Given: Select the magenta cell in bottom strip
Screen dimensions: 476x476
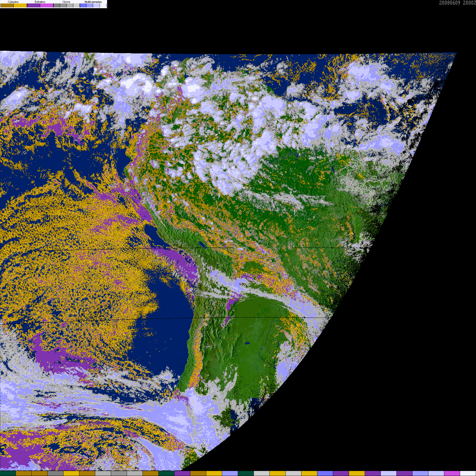Looking at the screenshot, I should click(x=452, y=473).
